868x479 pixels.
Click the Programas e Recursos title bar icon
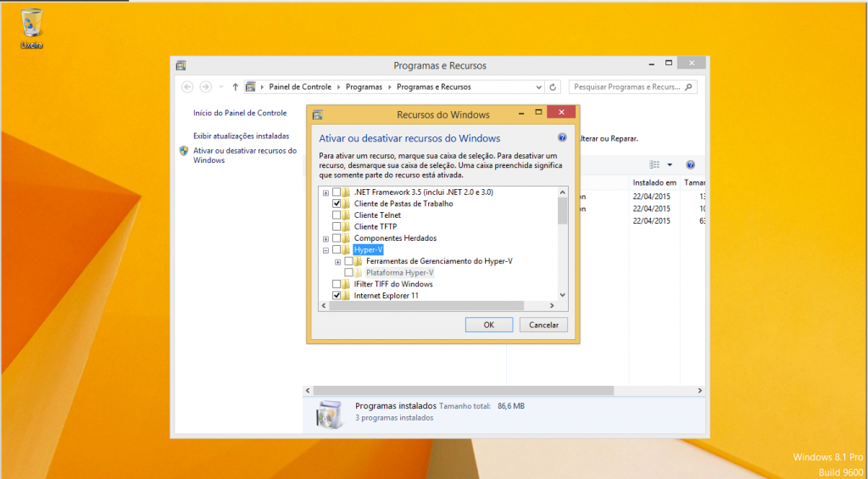tap(181, 65)
